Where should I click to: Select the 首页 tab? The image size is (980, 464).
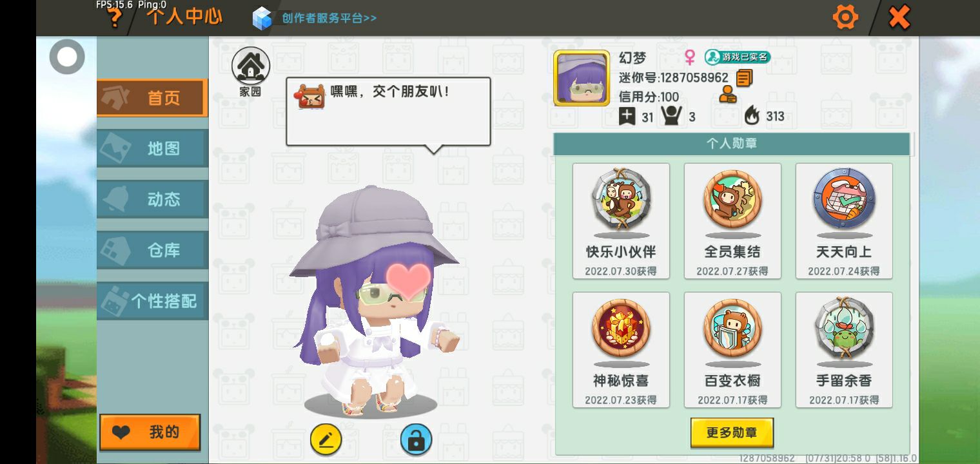point(152,98)
